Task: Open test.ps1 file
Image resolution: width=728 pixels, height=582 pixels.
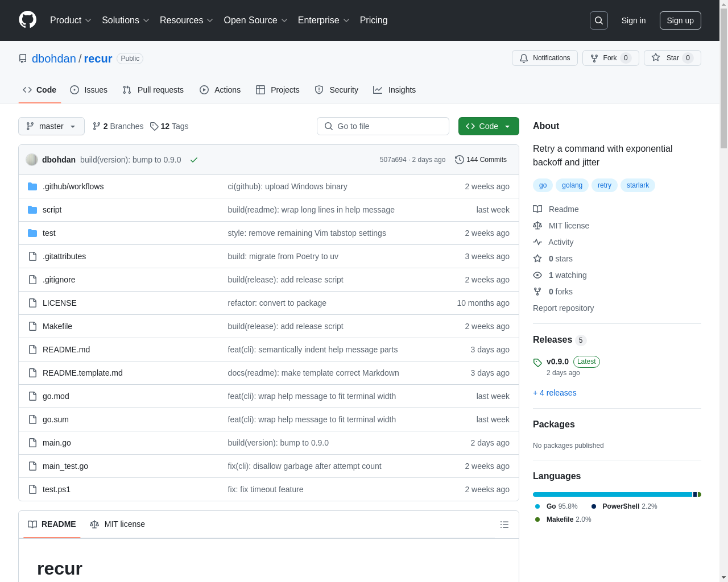Action: (56, 489)
